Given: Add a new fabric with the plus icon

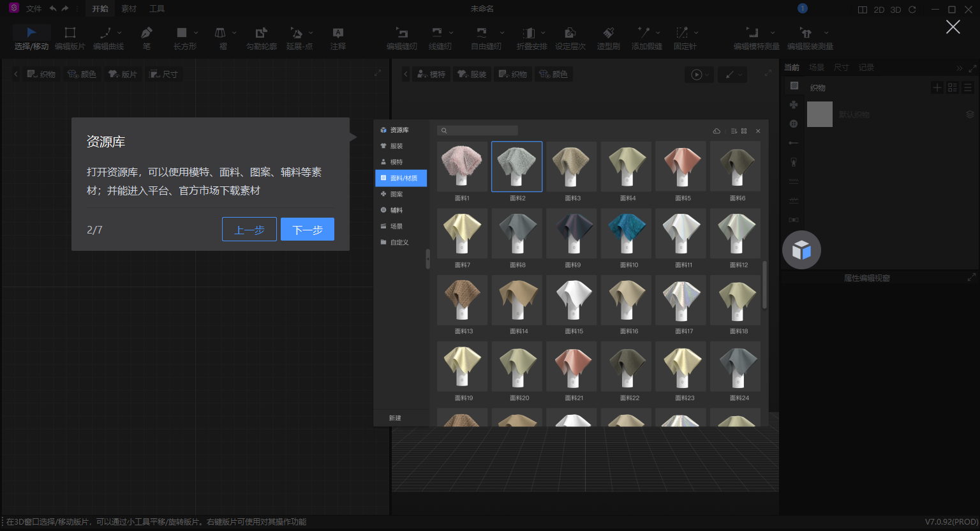Looking at the screenshot, I should (x=937, y=87).
